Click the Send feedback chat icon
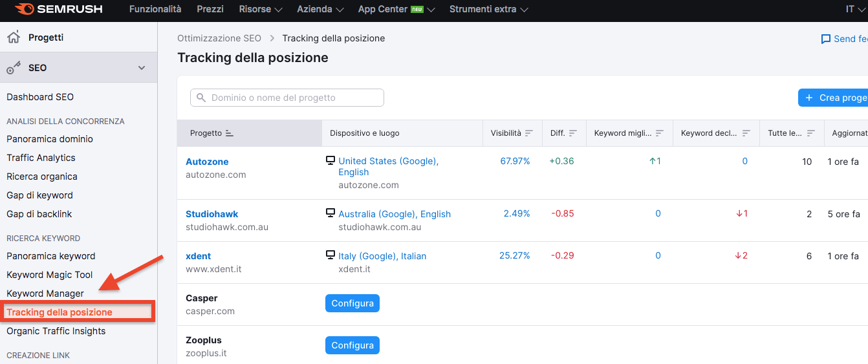 coord(825,39)
